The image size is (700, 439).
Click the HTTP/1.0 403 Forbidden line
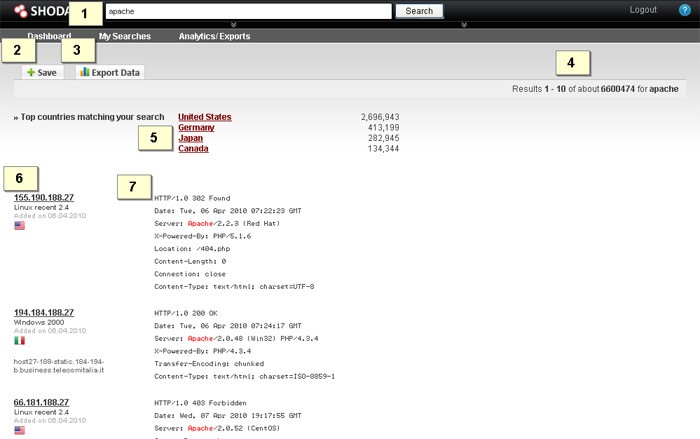pyautogui.click(x=200, y=403)
